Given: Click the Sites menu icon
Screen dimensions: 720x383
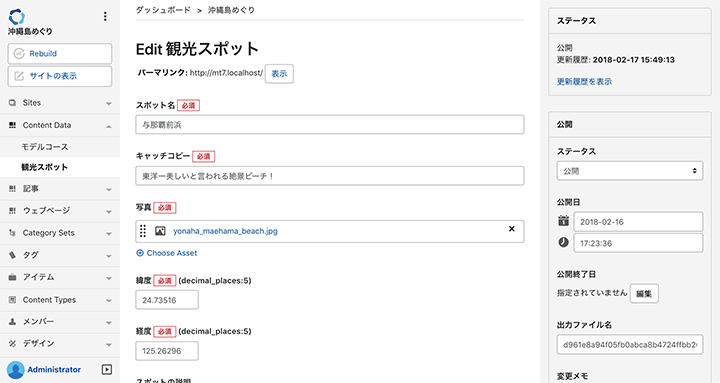Looking at the screenshot, I should (12, 103).
